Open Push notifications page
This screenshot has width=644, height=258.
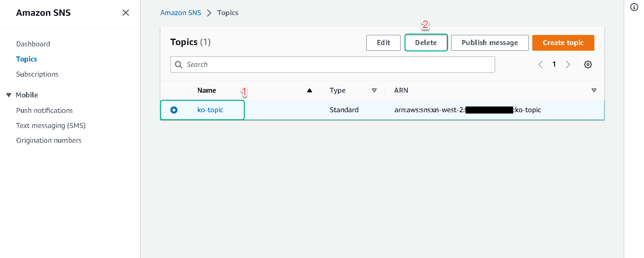(44, 111)
